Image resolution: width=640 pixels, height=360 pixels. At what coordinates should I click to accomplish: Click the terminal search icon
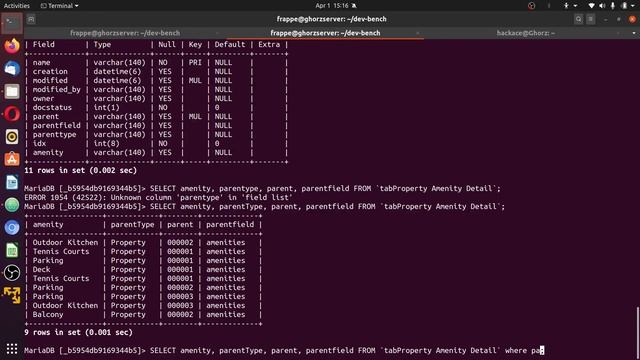(578, 19)
